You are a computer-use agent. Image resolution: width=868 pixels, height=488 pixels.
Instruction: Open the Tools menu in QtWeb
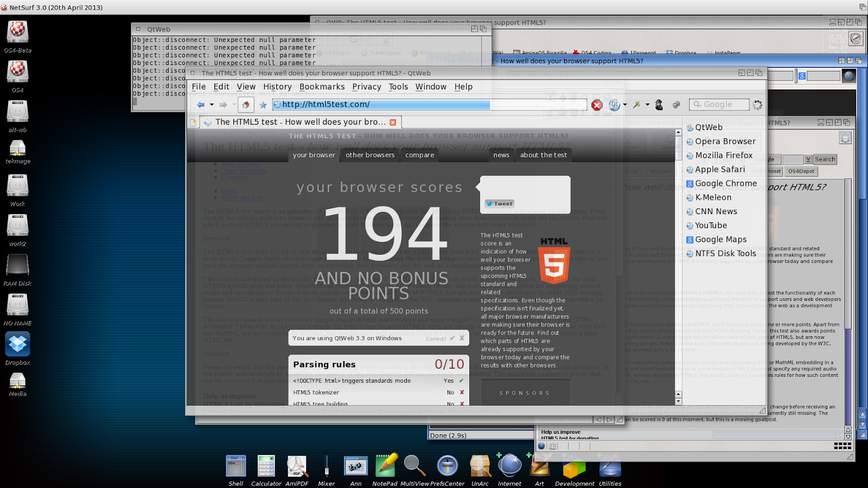pos(398,87)
